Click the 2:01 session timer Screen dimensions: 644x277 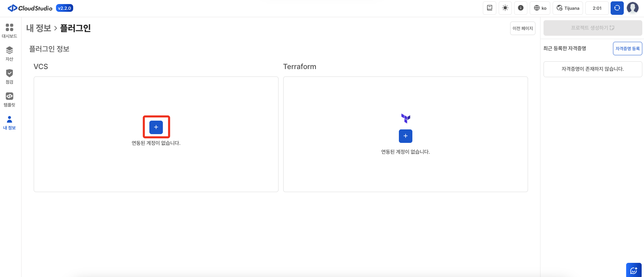click(x=597, y=8)
